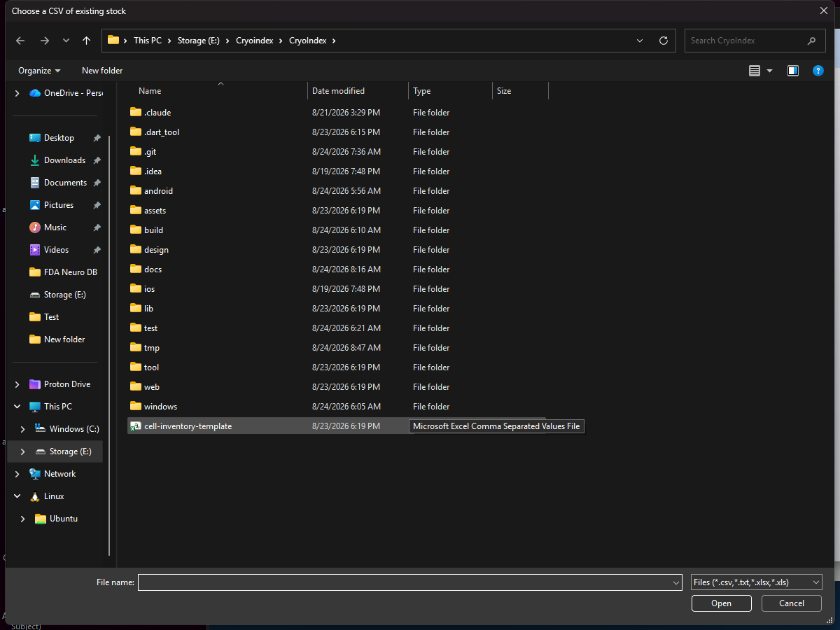Open the Organize menu
The height and width of the screenshot is (630, 840).
point(39,71)
